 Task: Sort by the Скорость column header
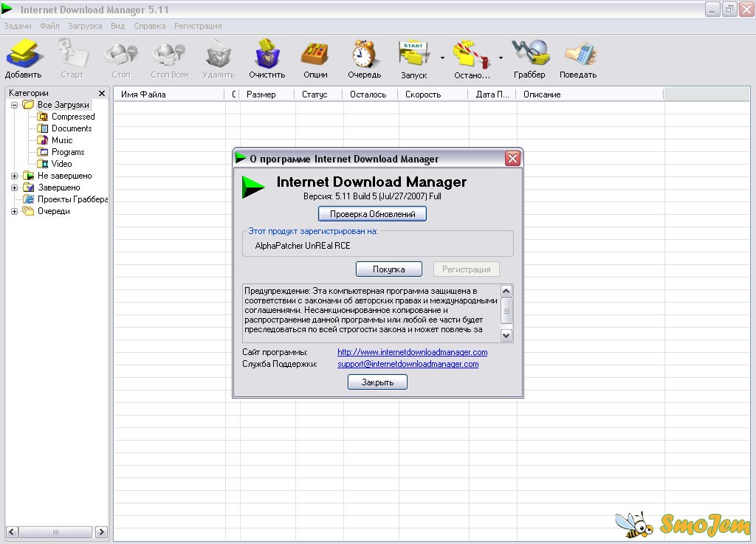(x=433, y=94)
